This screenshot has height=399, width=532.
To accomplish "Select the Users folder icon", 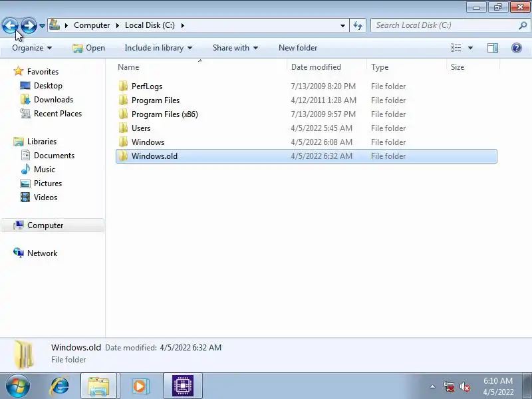I will coord(124,128).
